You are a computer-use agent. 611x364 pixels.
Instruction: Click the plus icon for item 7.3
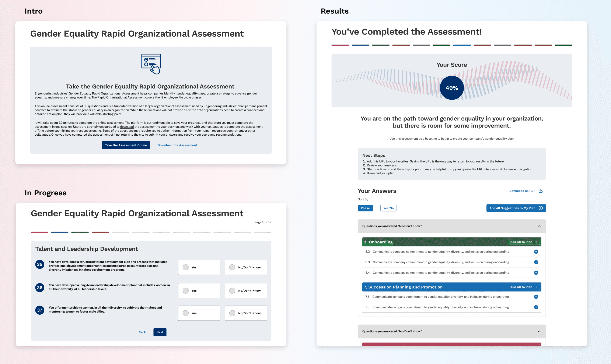[x=536, y=297]
